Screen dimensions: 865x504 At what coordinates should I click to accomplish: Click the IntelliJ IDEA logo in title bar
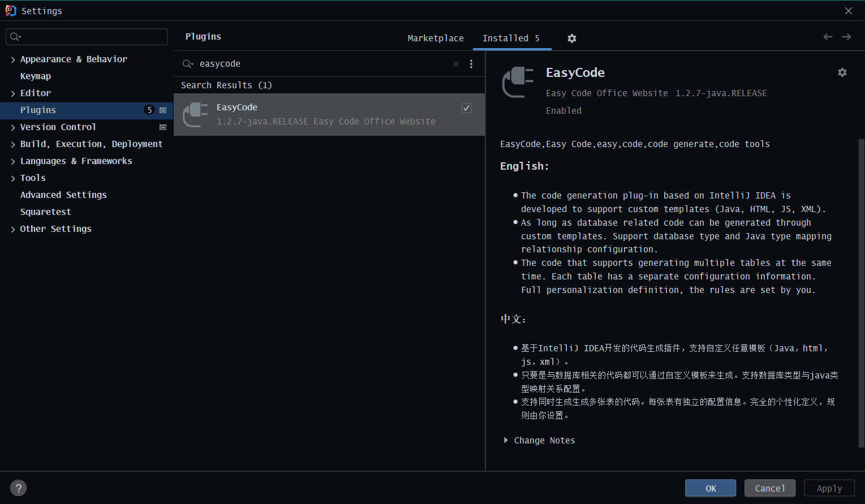tap(11, 11)
